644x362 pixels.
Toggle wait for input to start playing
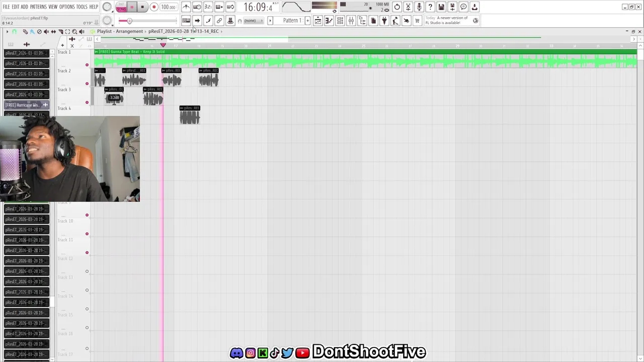tap(197, 7)
